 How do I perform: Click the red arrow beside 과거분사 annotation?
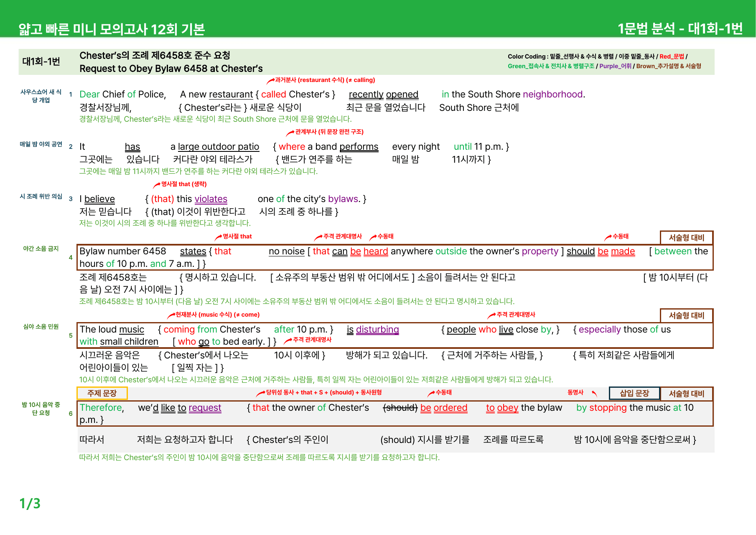pyautogui.click(x=270, y=80)
